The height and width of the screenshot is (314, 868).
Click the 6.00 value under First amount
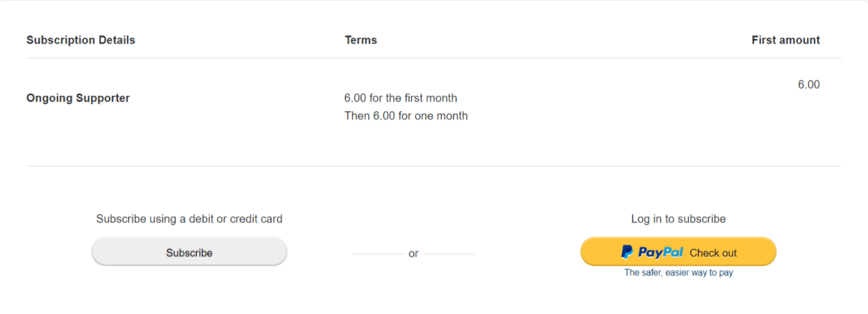pyautogui.click(x=808, y=85)
